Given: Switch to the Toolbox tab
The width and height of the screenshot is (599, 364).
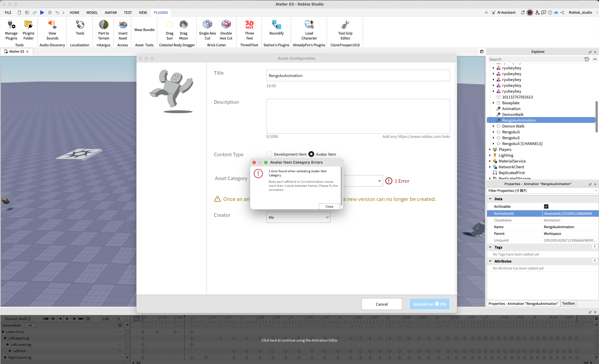Looking at the screenshot, I should coord(568,303).
